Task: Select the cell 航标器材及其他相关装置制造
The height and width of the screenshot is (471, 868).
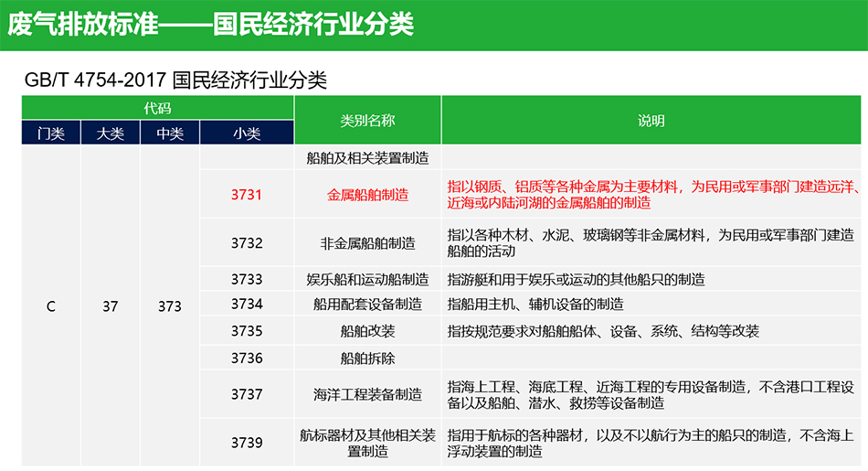Action: point(367,443)
